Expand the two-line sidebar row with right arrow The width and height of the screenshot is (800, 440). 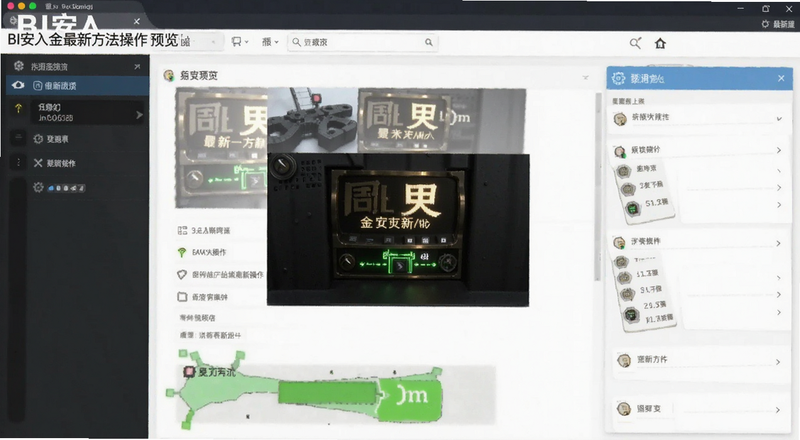pyautogui.click(x=87, y=112)
